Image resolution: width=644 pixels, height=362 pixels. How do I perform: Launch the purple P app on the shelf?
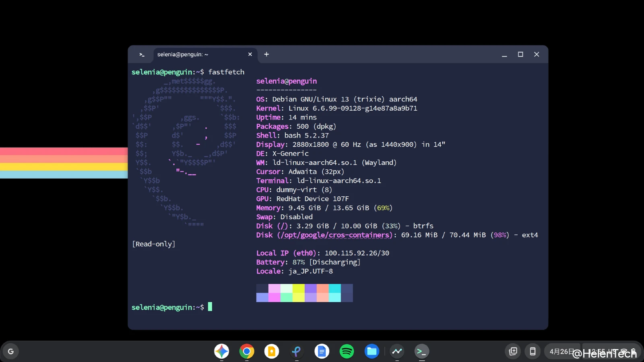tap(297, 351)
